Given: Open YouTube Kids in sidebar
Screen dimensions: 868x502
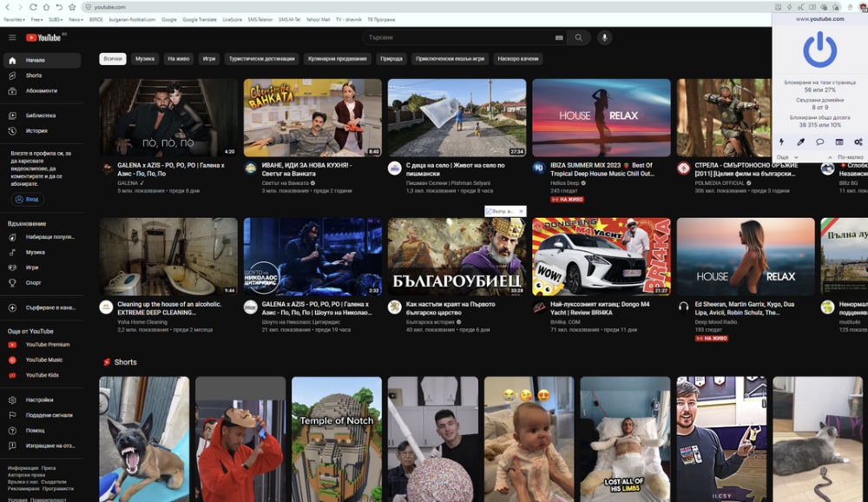Looking at the screenshot, I should 42,375.
